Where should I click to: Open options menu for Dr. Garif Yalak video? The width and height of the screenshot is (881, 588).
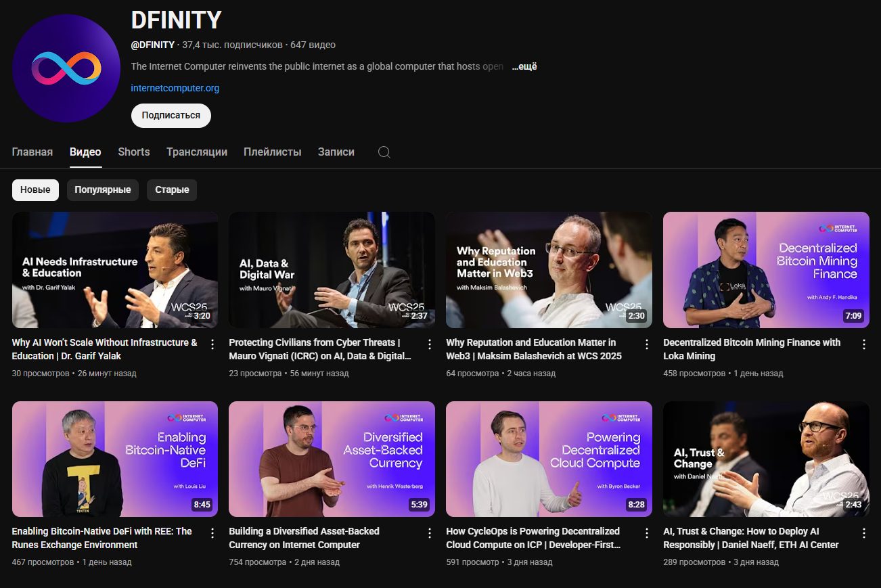pyautogui.click(x=212, y=344)
